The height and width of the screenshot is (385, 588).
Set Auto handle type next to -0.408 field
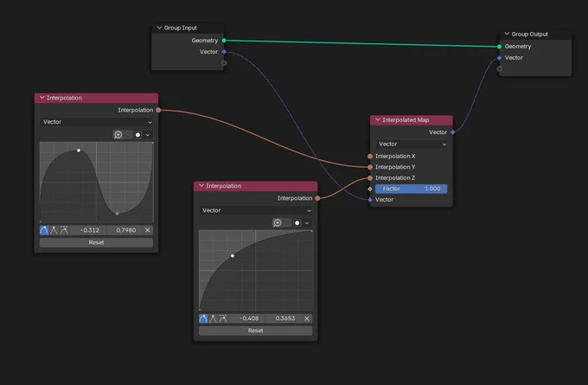pos(203,318)
